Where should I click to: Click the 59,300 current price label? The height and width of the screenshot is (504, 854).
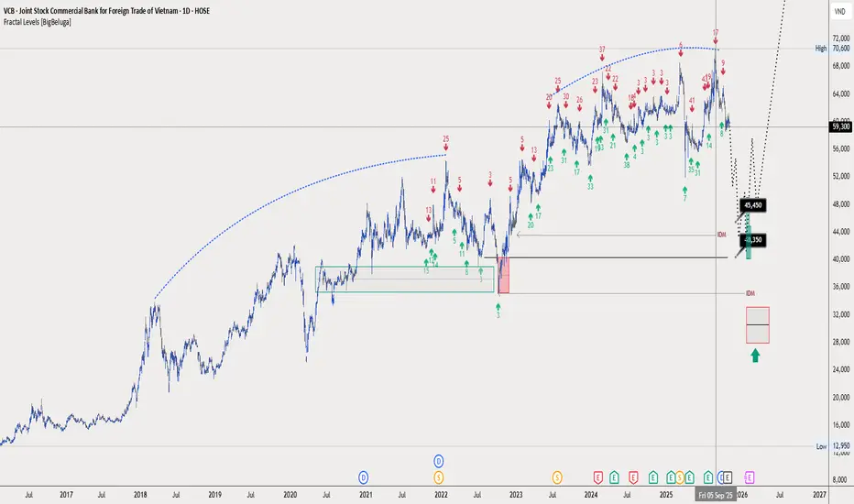click(x=841, y=126)
